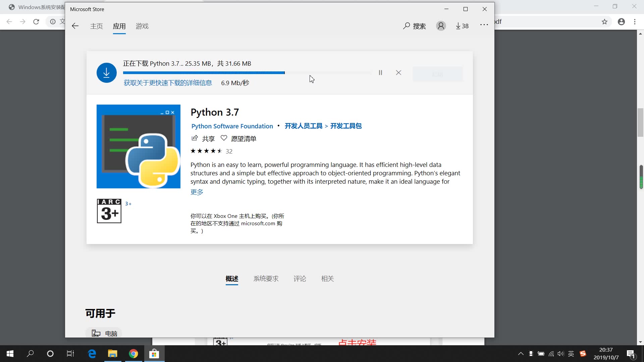Screen dimensions: 644x362
Task: Click the blue download arrow icon
Action: pyautogui.click(x=107, y=73)
